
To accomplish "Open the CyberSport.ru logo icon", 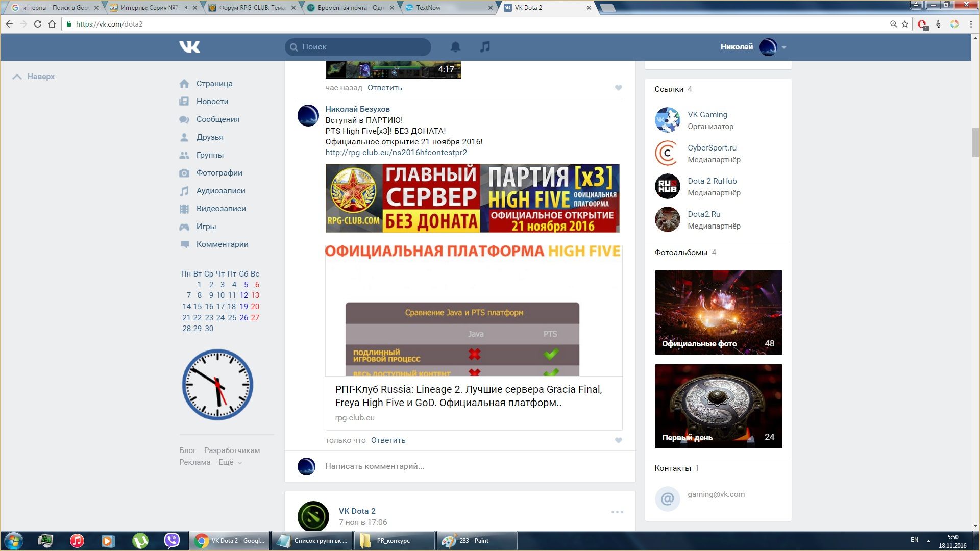I will coord(667,153).
